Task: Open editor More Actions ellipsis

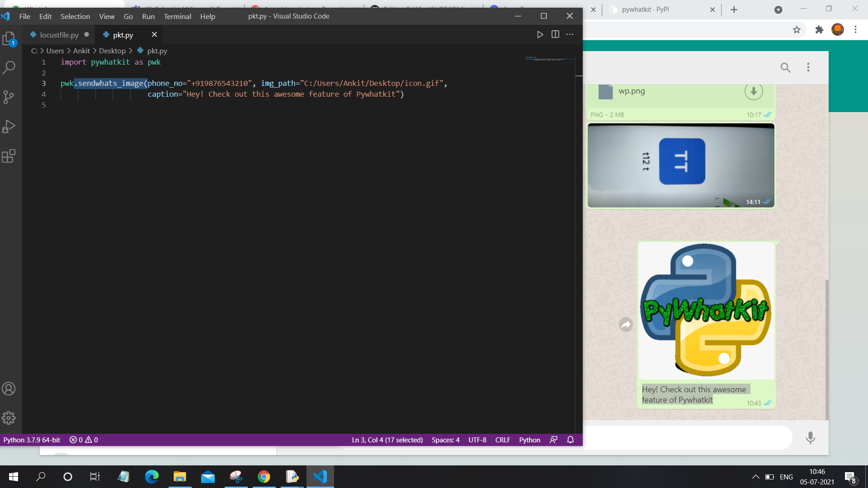Action: pyautogui.click(x=570, y=34)
